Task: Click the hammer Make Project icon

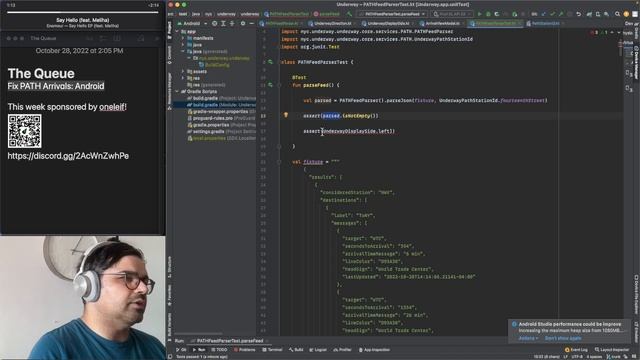Action: pyautogui.click(x=349, y=14)
